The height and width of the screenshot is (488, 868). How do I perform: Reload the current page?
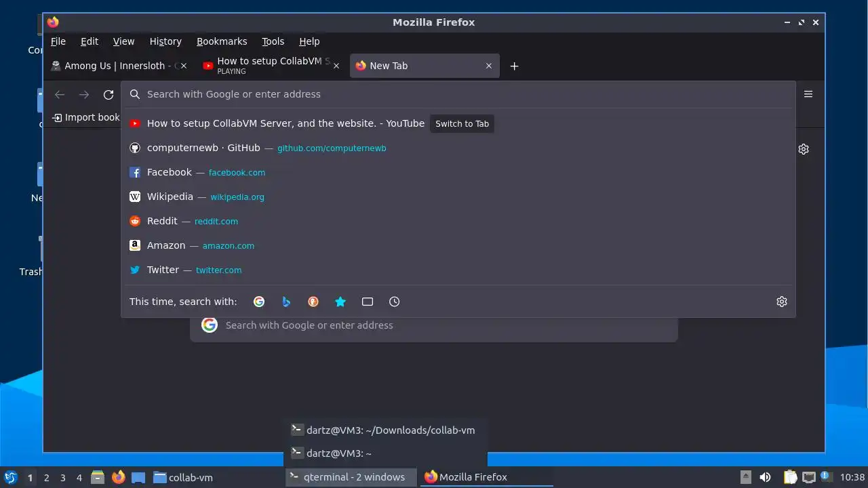[x=108, y=95]
